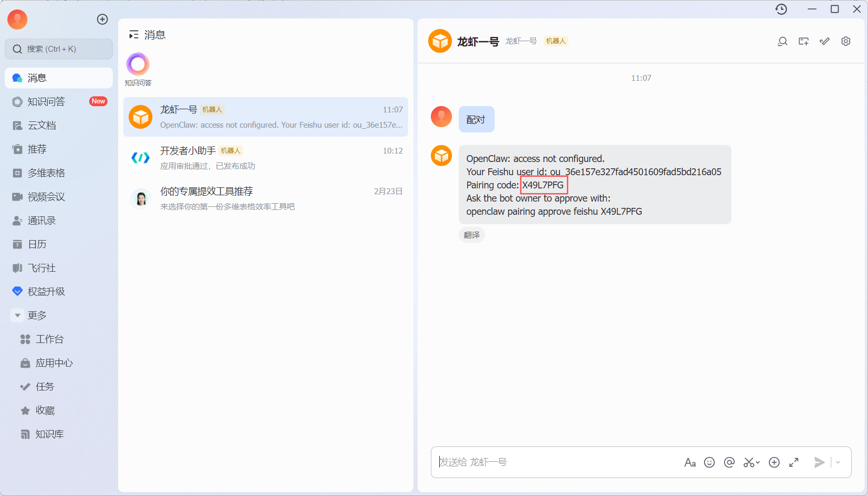Open the 消息 messages tab in sidebar
Viewport: 868px width, 496px height.
[x=59, y=78]
